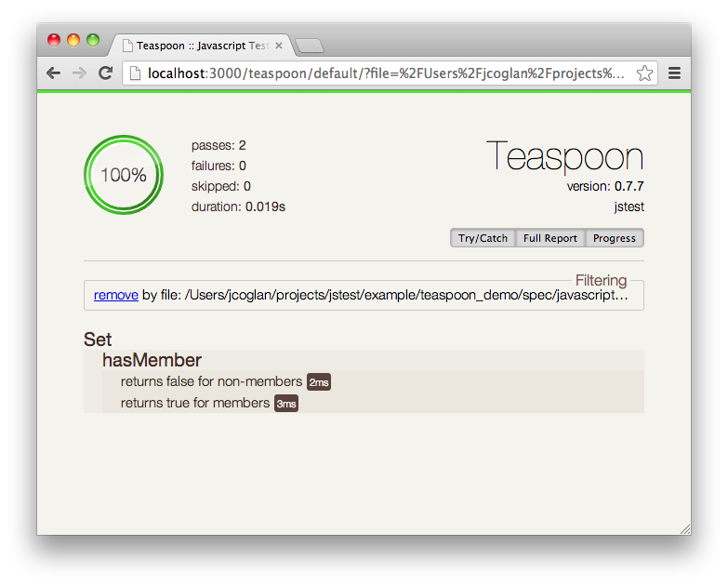Click the page icon in the address bar
This screenshot has height=586, width=728.
[135, 73]
